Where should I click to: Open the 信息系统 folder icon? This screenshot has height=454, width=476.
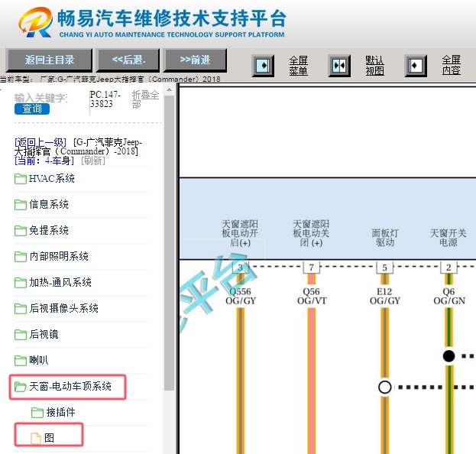(21, 204)
